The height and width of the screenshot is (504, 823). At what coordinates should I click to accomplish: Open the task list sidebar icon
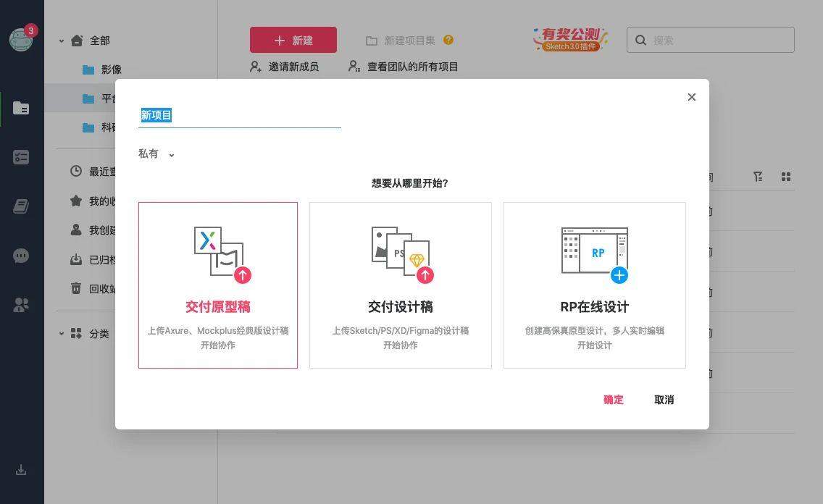(x=21, y=157)
